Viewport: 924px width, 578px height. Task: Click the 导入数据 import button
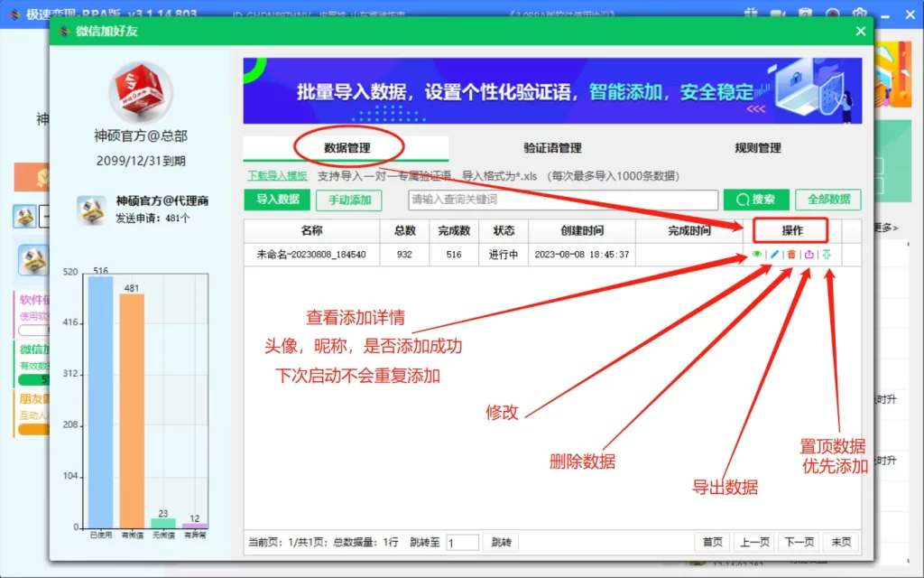coord(275,200)
